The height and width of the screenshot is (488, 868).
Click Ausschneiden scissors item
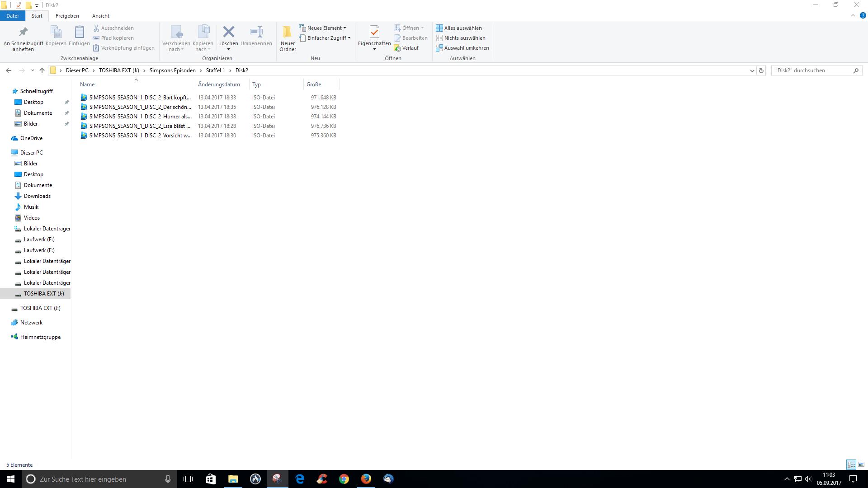click(113, 28)
